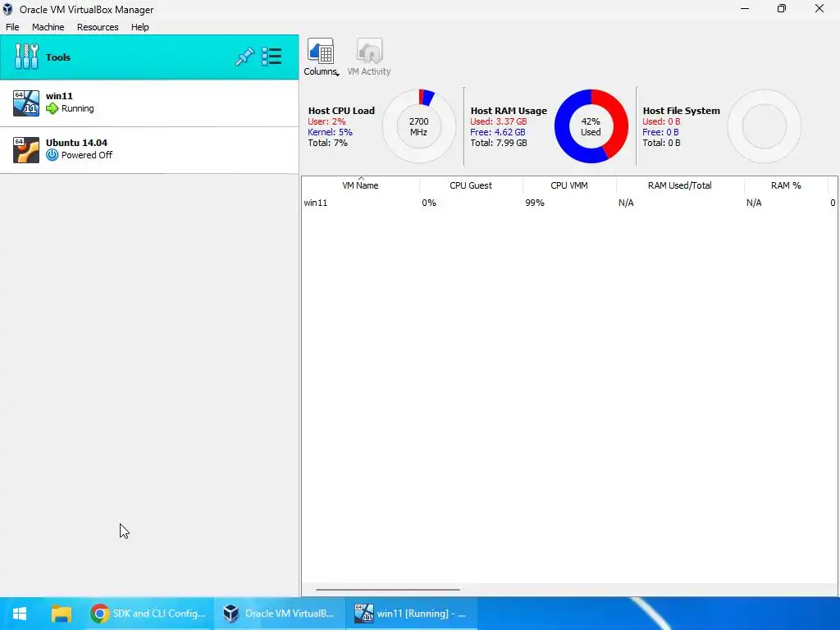This screenshot has height=630, width=840.
Task: Click the 99% CPU VMM value
Action: (x=535, y=203)
